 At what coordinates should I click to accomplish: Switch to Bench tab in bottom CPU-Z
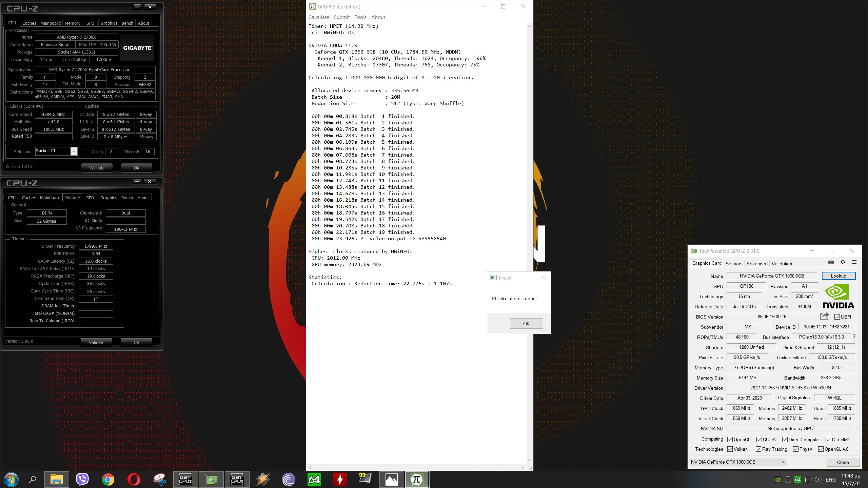coord(127,198)
